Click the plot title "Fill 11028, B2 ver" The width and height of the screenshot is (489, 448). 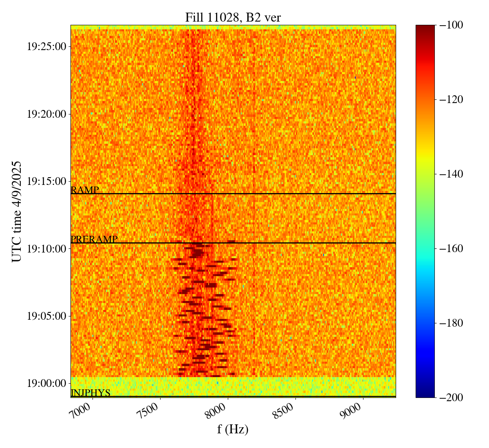pos(233,17)
